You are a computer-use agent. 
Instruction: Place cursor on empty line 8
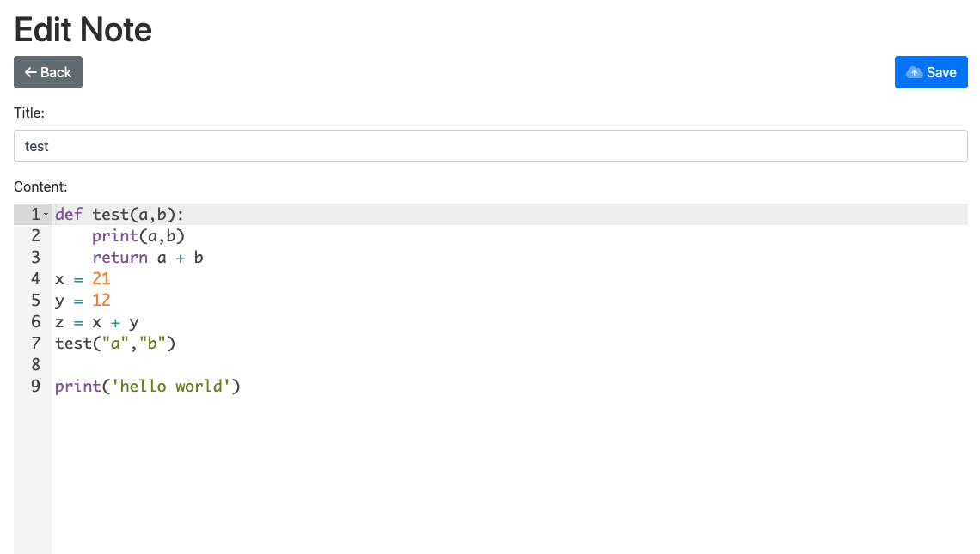coord(510,365)
